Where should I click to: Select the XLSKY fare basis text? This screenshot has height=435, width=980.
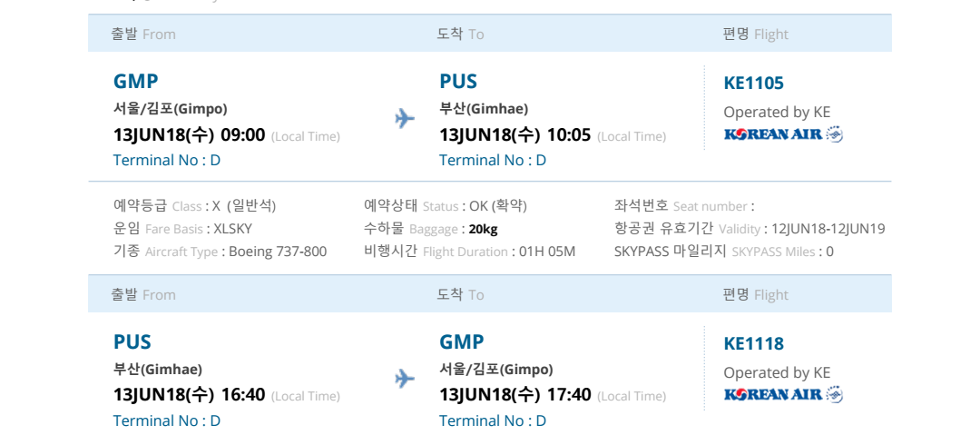pos(232,229)
